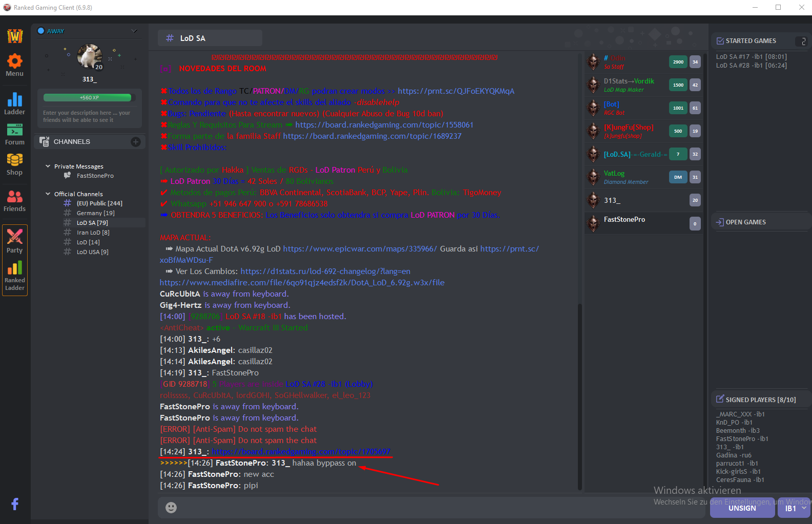Click the Open Games header icon
This screenshot has width=812, height=524.
720,222
